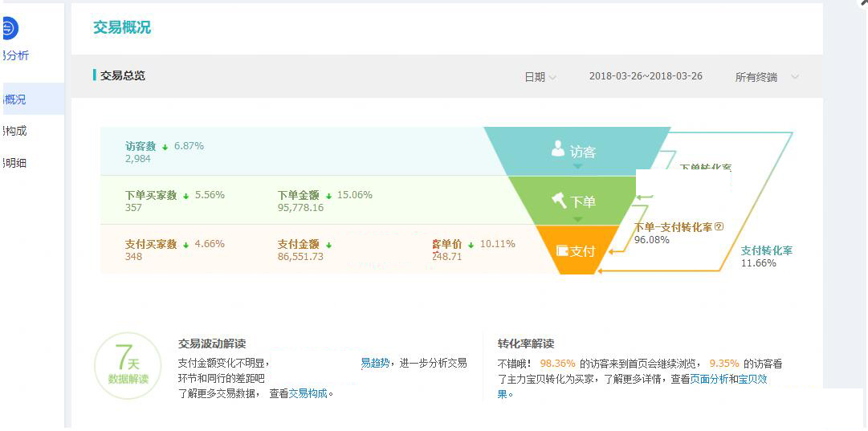The height and width of the screenshot is (431, 868).
Task: Click the 11.66% payment conversion value
Action: pos(758,262)
